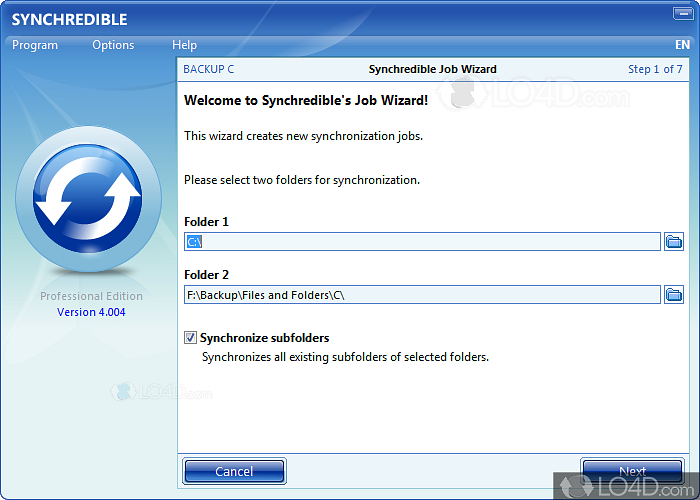This screenshot has height=500, width=700.
Task: Click 'Please select two folders for synchronization.' text
Action: [x=302, y=180]
